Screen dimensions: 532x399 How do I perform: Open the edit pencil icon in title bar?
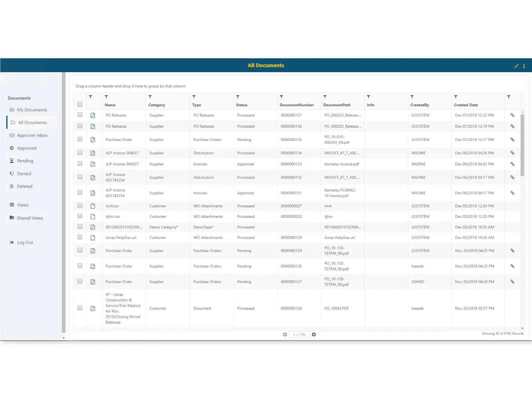[x=516, y=66]
